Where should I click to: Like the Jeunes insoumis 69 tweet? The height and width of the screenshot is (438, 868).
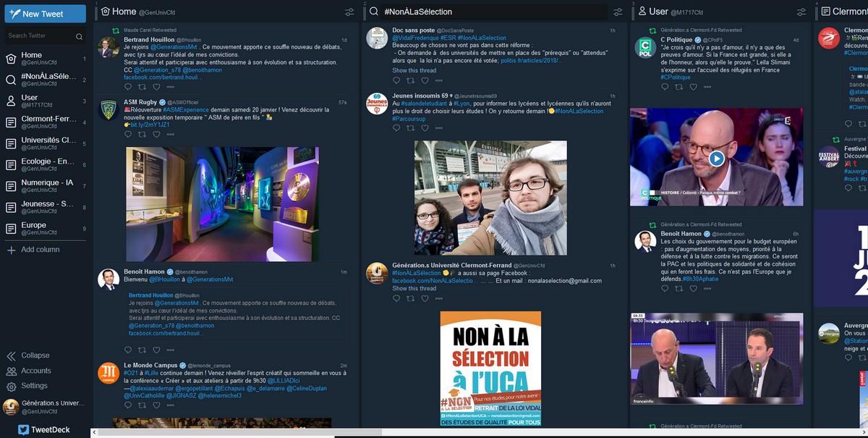425,128
